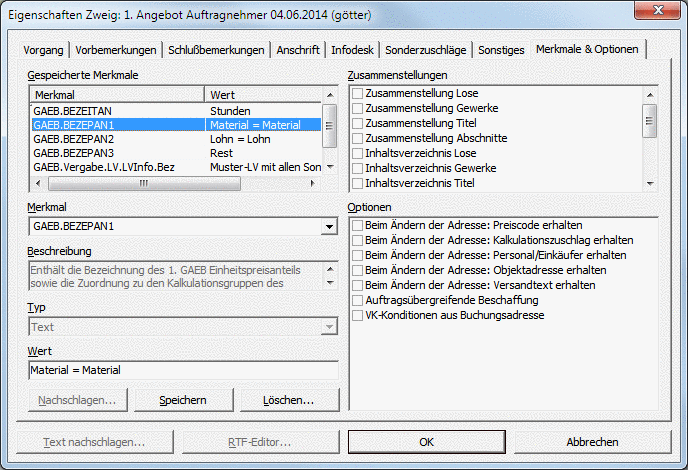
Task: Click the Beschreibung scroll down arrow
Action: [x=330, y=283]
